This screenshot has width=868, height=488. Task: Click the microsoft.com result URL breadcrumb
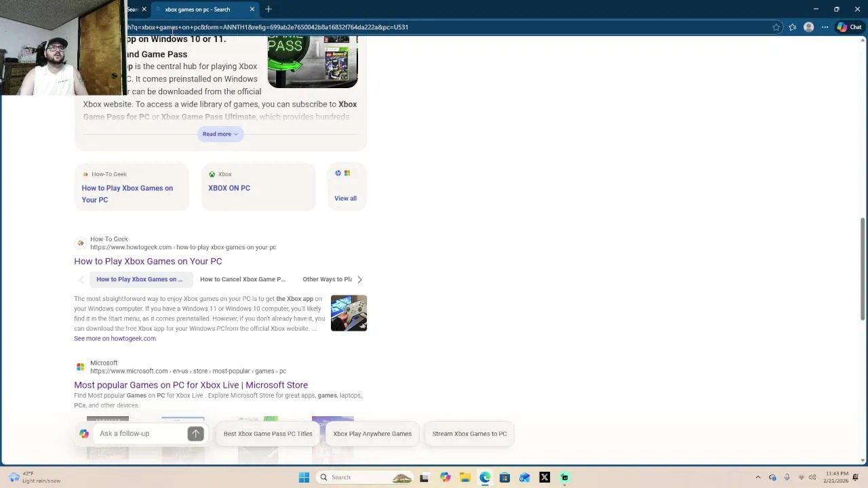(x=188, y=371)
